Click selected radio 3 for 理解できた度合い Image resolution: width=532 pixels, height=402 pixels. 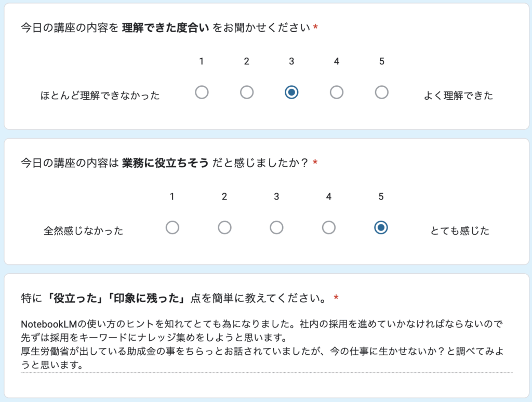[291, 92]
